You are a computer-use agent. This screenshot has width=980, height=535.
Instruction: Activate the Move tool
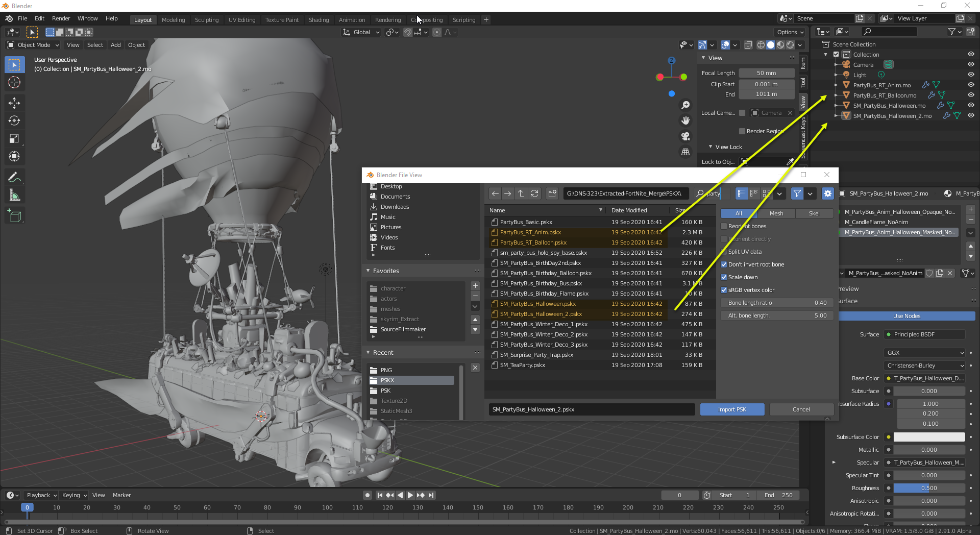[14, 103]
